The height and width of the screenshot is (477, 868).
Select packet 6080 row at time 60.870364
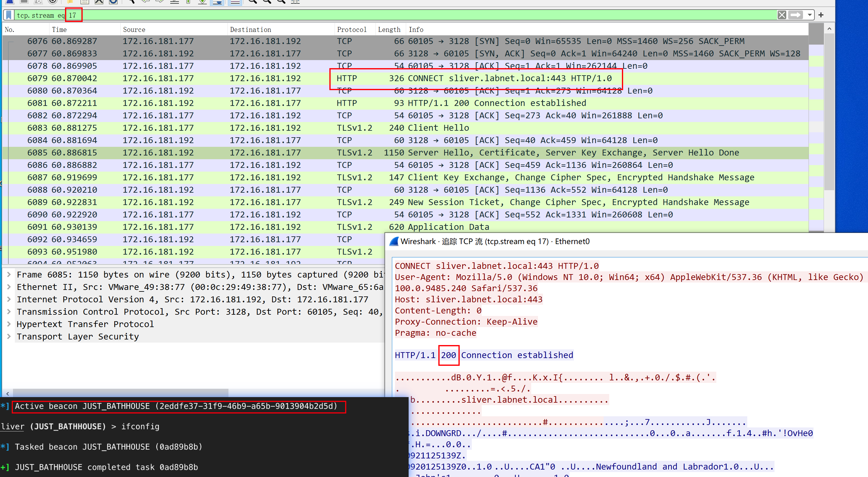[405, 91]
